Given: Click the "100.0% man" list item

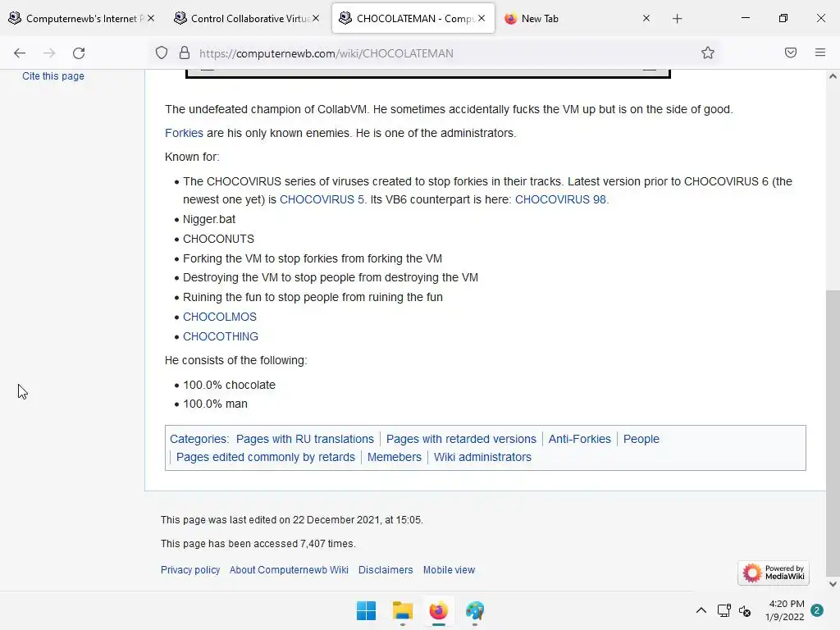Looking at the screenshot, I should [x=216, y=404].
